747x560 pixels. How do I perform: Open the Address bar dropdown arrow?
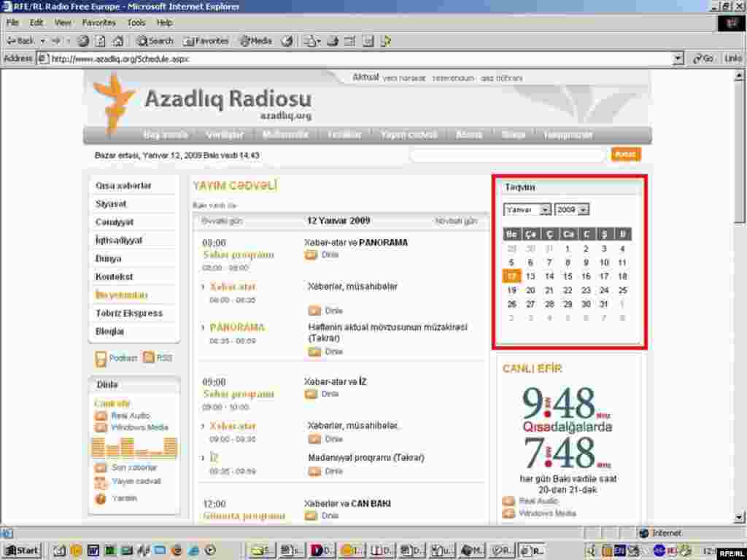pyautogui.click(x=678, y=58)
